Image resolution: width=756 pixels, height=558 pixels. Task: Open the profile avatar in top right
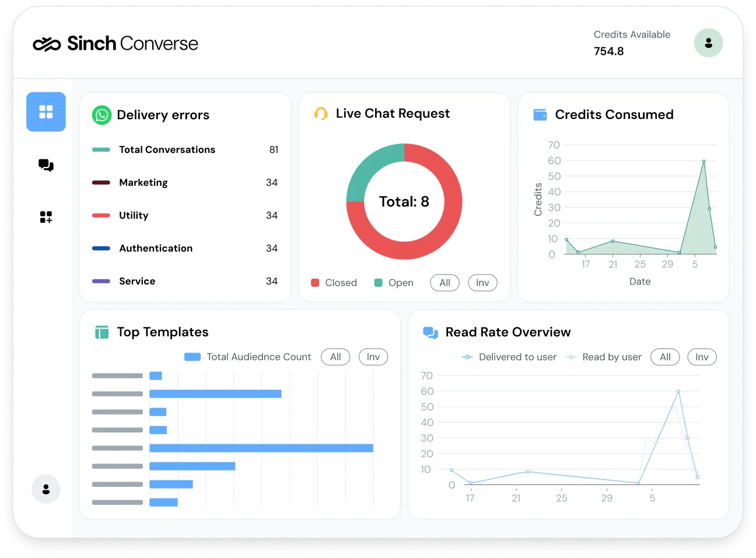pos(708,43)
